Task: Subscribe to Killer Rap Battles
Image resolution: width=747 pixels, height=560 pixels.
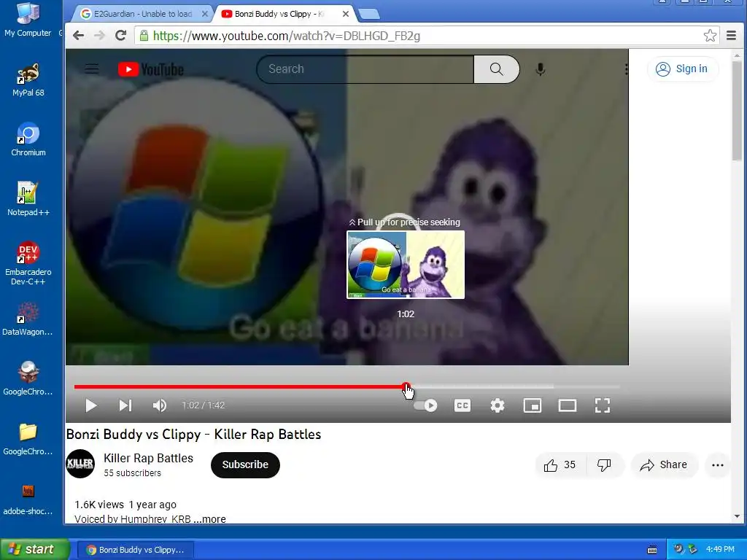Action: (x=245, y=464)
